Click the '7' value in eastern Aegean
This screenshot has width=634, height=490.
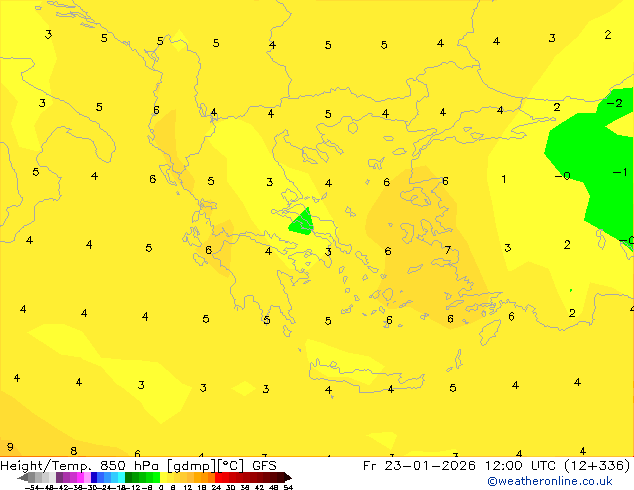point(448,250)
